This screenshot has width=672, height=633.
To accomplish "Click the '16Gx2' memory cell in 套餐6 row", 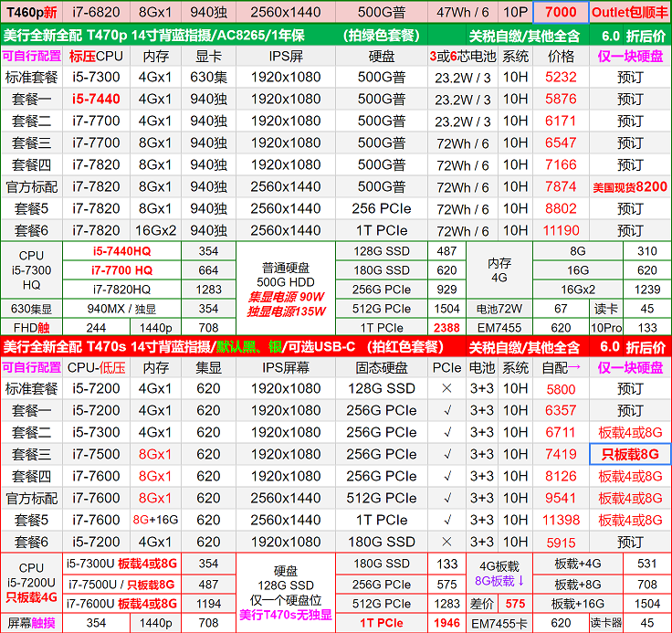I will 155,230.
